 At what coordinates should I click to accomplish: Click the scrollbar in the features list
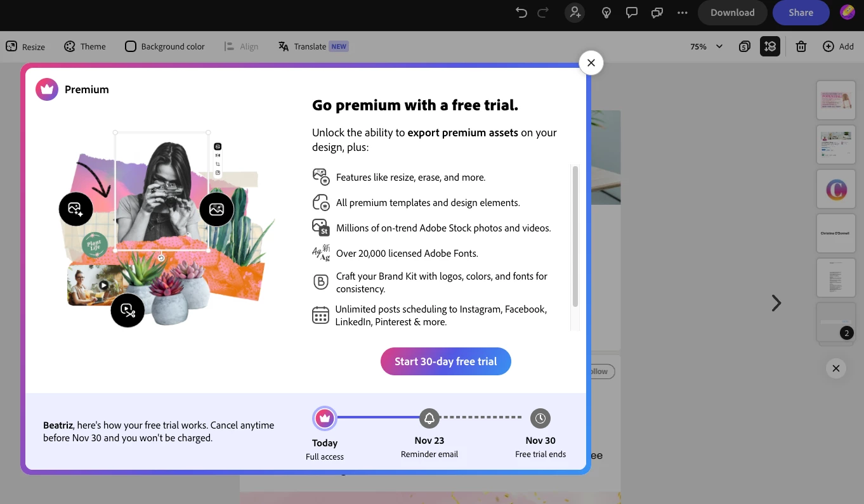[x=575, y=236]
